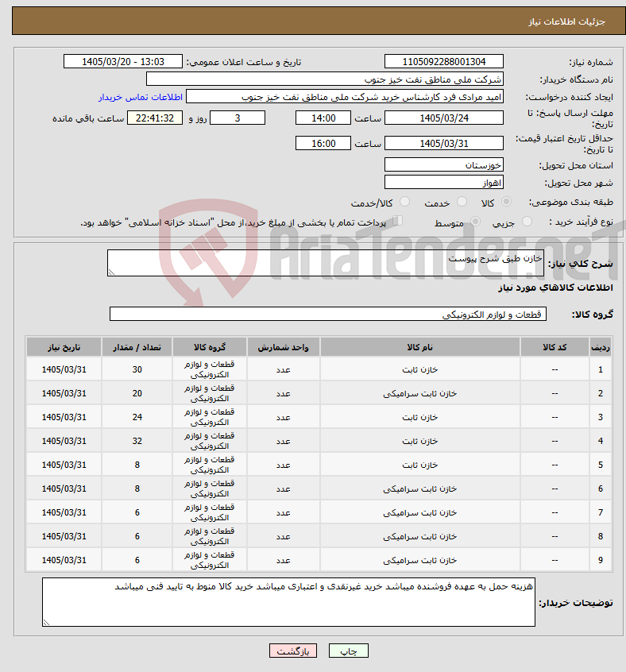Click the توضیحات خریدار text area

click(289, 602)
